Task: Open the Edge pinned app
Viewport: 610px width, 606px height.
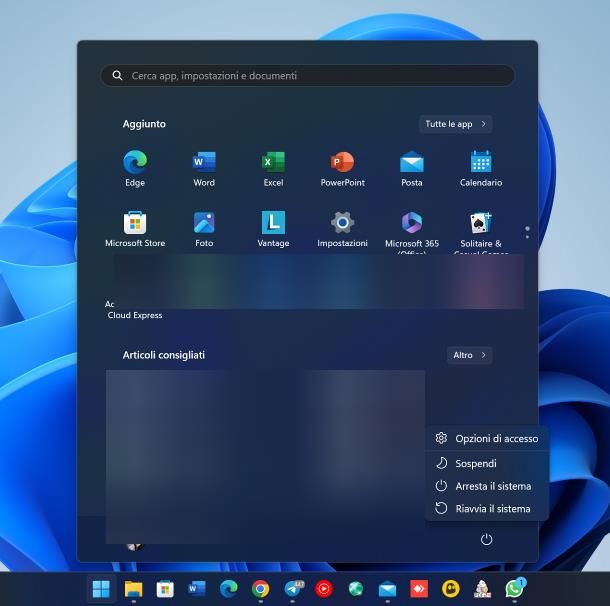Action: click(x=135, y=168)
